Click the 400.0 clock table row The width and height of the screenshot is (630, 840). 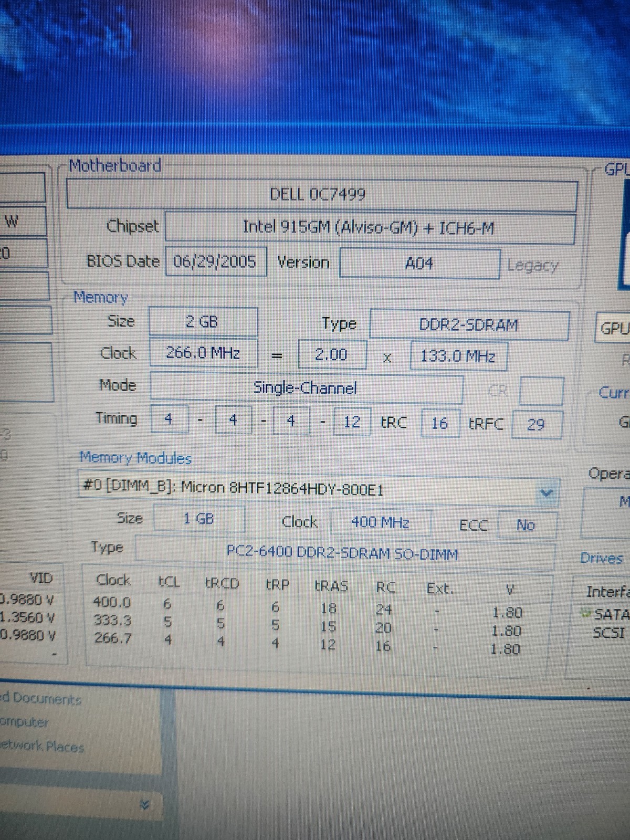pos(307,606)
